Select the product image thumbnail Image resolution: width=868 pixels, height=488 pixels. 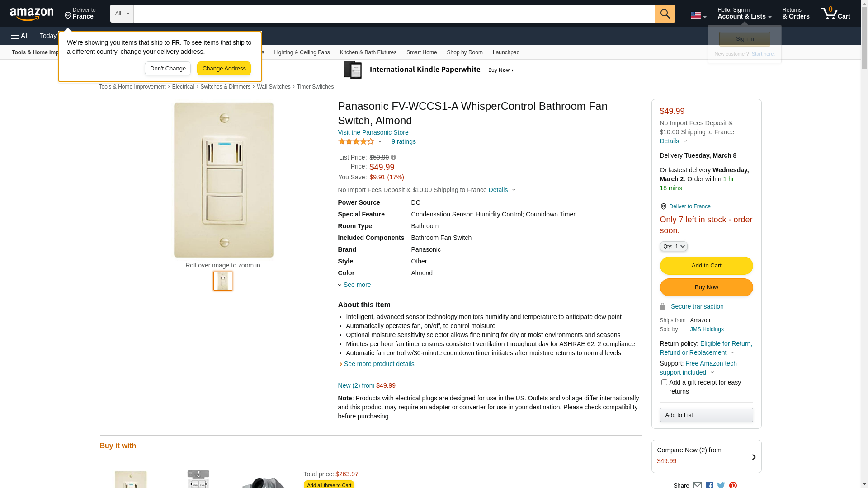[223, 281]
